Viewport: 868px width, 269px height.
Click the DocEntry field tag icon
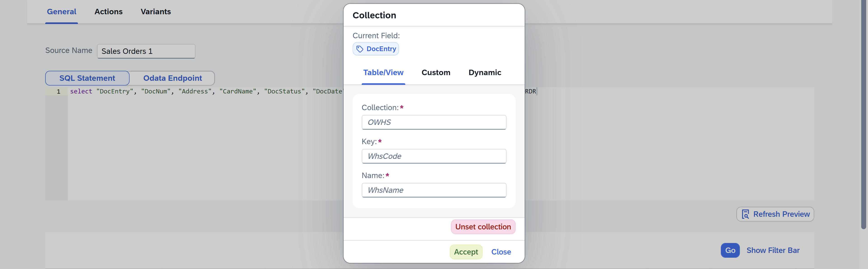360,49
